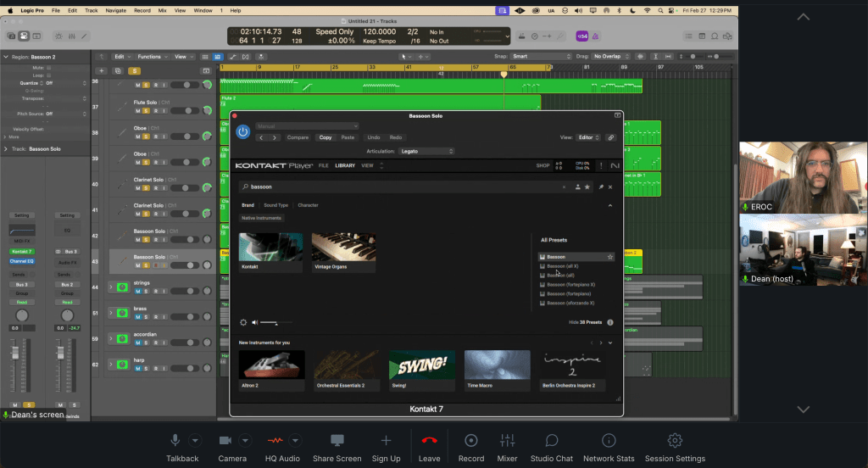Click the Compare button in plugin header
This screenshot has width=868, height=468.
pos(298,137)
